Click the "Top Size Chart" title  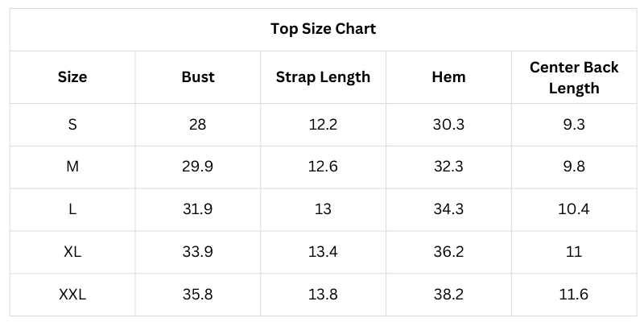tap(323, 30)
